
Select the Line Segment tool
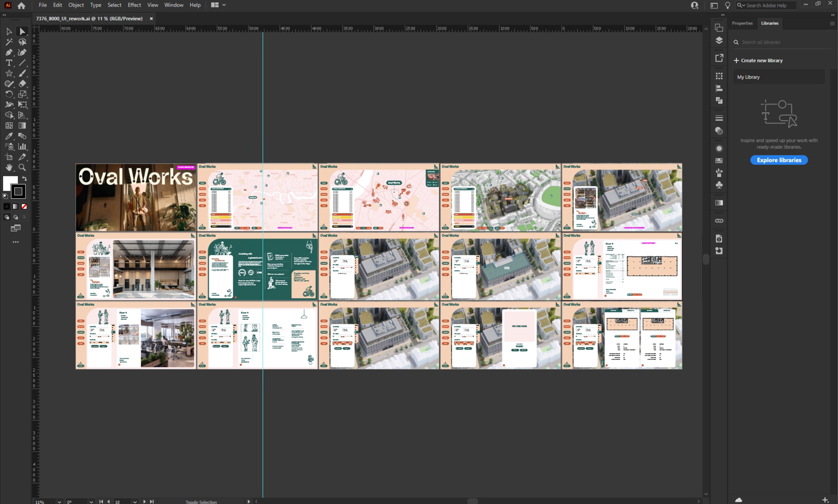point(22,63)
